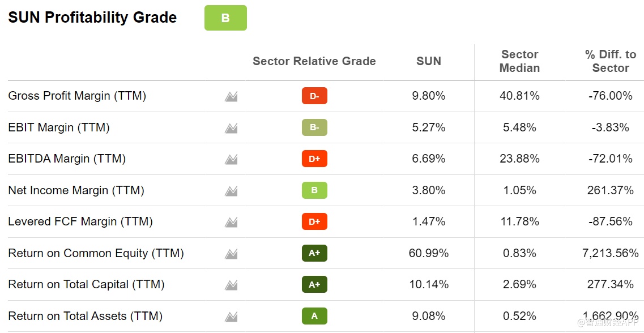Screen dimensions: 644x333
Task: Select the Return on Common Equity (TTM) label
Action: point(96,253)
